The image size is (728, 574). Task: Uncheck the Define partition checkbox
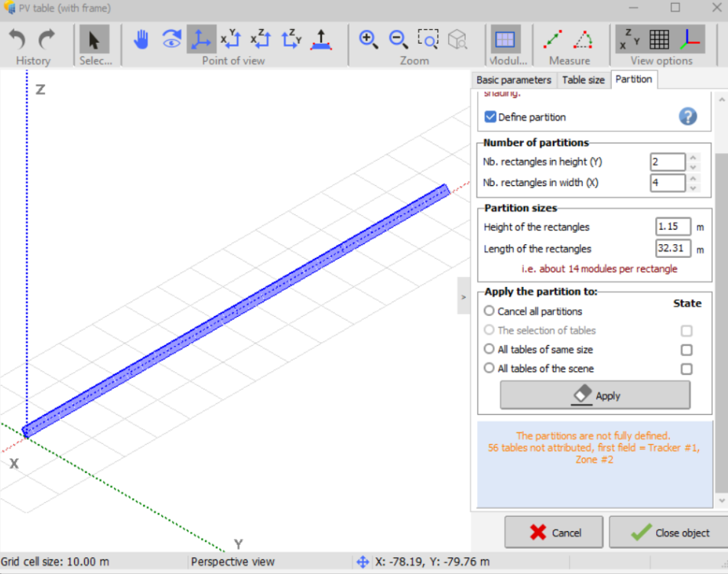point(491,117)
